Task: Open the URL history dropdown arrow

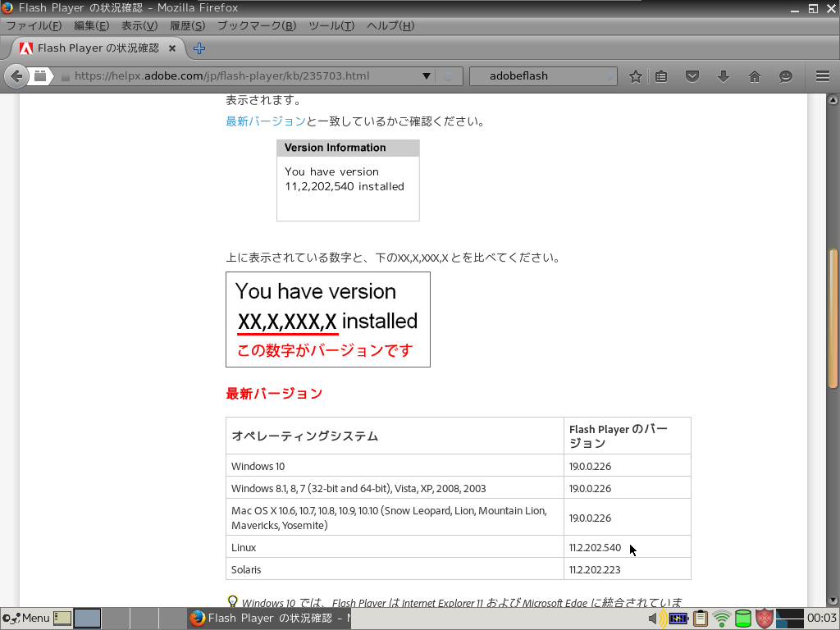Action: pos(427,76)
